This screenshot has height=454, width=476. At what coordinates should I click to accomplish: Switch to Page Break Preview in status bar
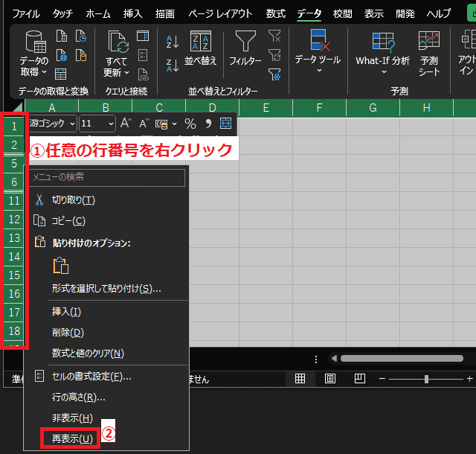359,379
